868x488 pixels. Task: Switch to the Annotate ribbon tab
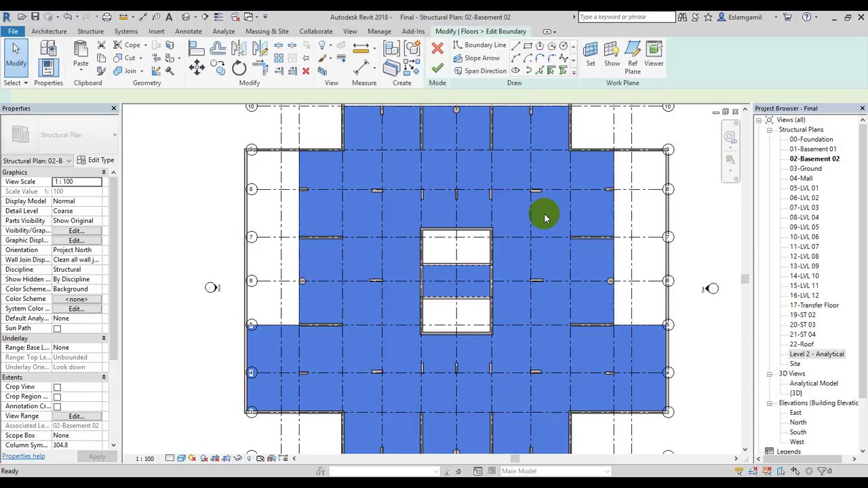[x=188, y=31]
